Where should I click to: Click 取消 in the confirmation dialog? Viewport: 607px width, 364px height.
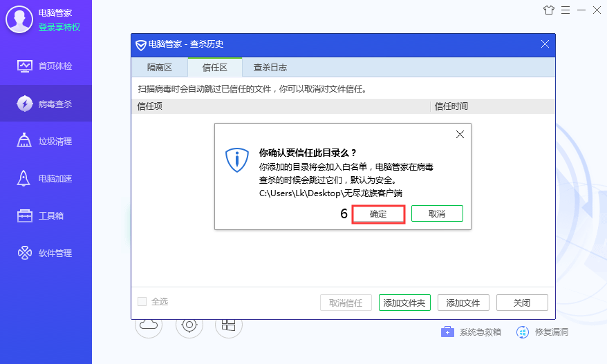pyautogui.click(x=437, y=213)
